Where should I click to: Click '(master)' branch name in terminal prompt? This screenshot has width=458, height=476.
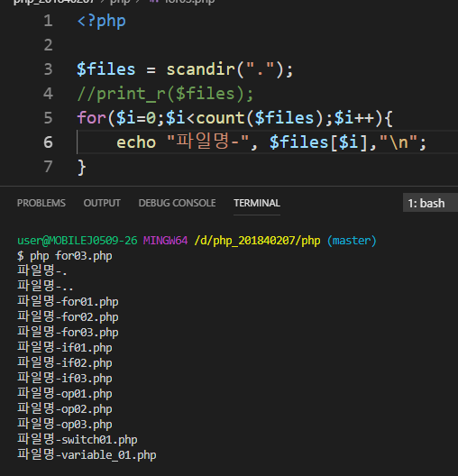click(352, 241)
